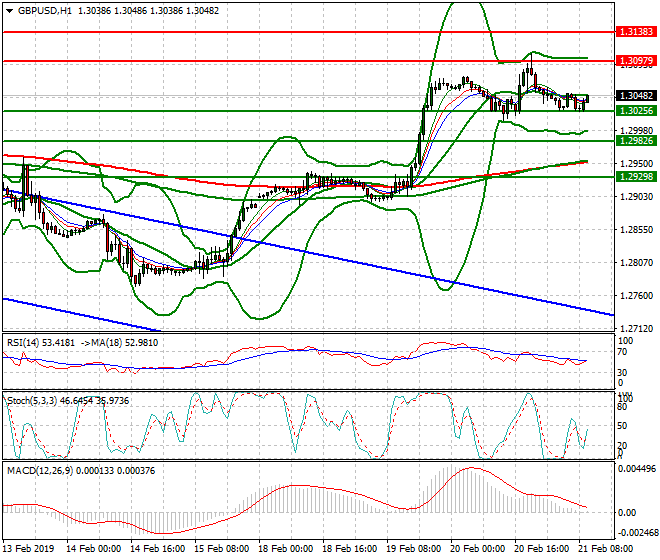
Task: Select the 1.27600 price scale value
Action: click(x=637, y=296)
